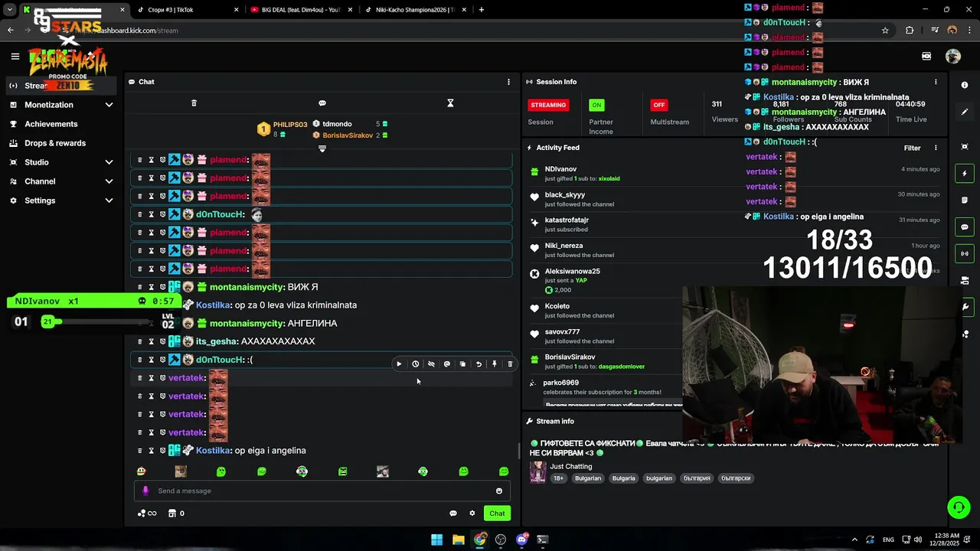Switch to the TikTok browser tab
This screenshot has width=980, height=551.
coord(187,10)
